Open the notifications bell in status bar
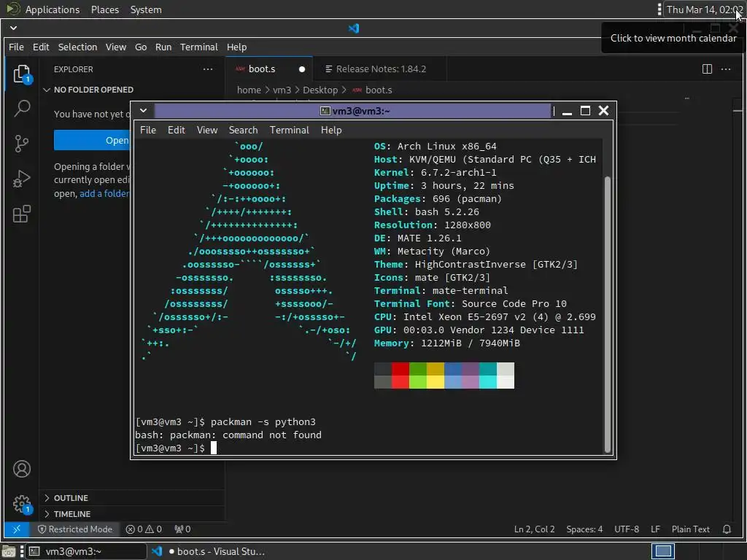747x560 pixels. point(727,529)
